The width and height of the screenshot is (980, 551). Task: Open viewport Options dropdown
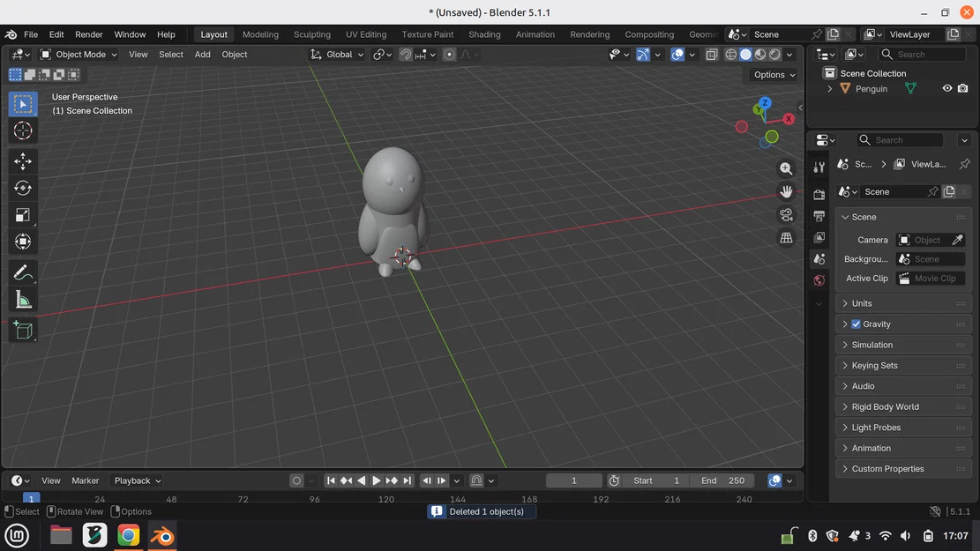pos(774,74)
